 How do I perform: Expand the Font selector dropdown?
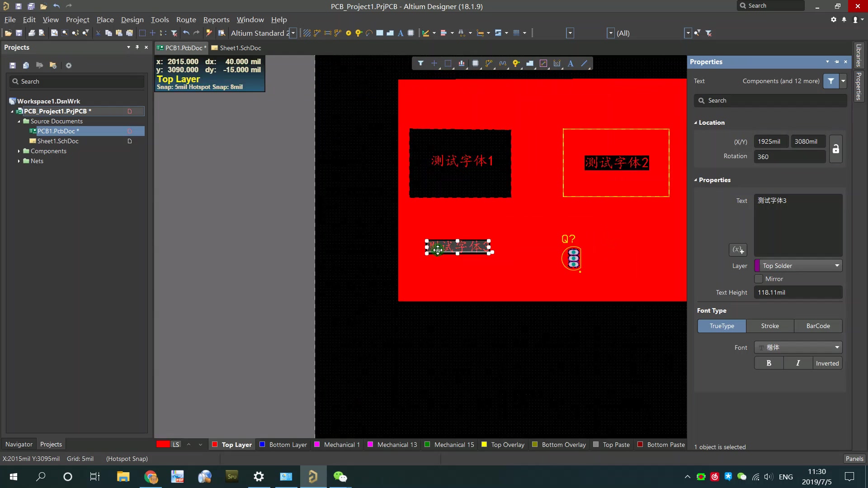click(838, 347)
